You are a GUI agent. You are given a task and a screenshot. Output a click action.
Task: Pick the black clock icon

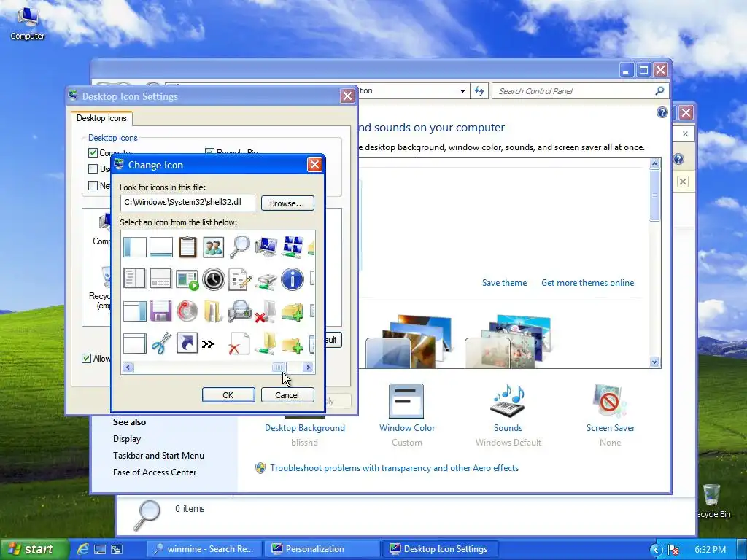point(214,279)
